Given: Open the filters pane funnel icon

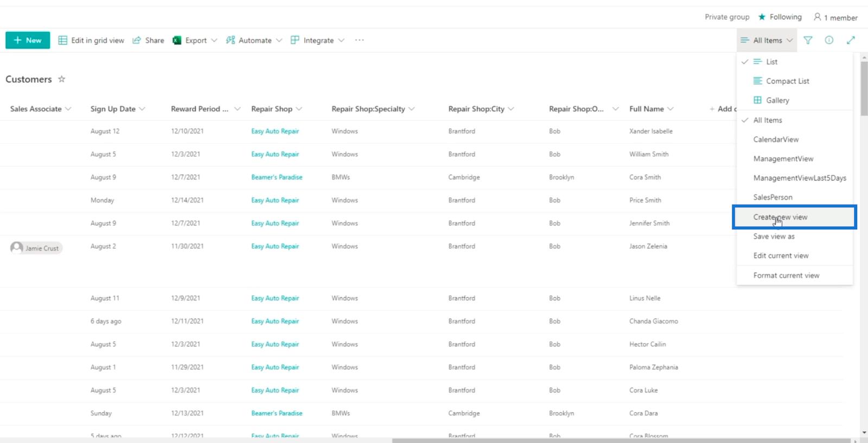Looking at the screenshot, I should [x=808, y=40].
